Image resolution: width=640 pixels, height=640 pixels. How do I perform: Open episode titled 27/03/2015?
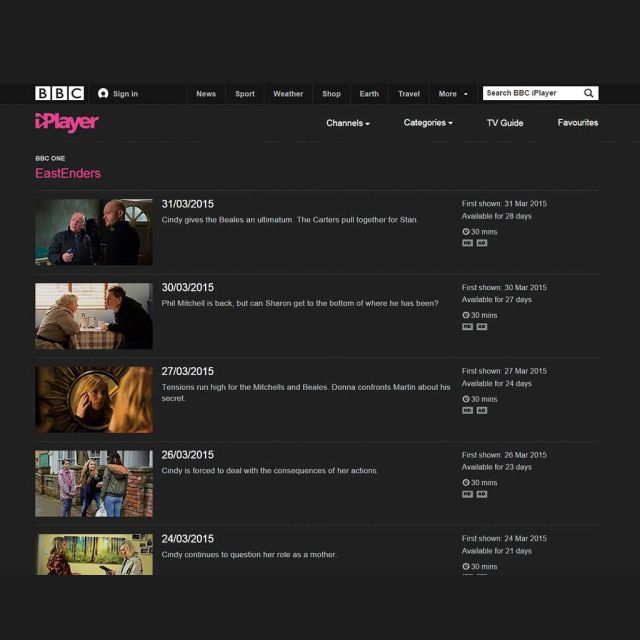pos(187,371)
